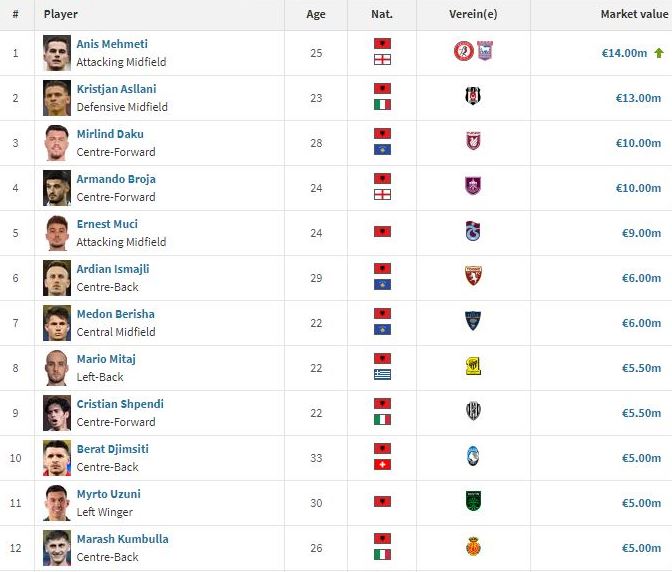Click the club crest in Cristian Shpendi's row

[x=473, y=412]
